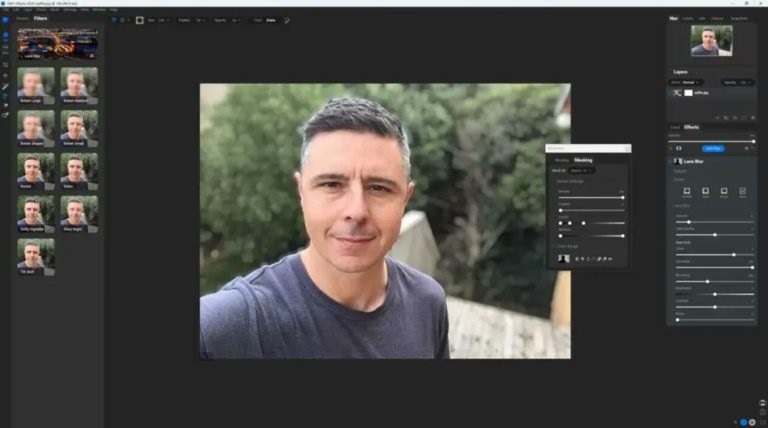Select the third Shape icon in Lens Blur

pyautogui.click(x=724, y=191)
